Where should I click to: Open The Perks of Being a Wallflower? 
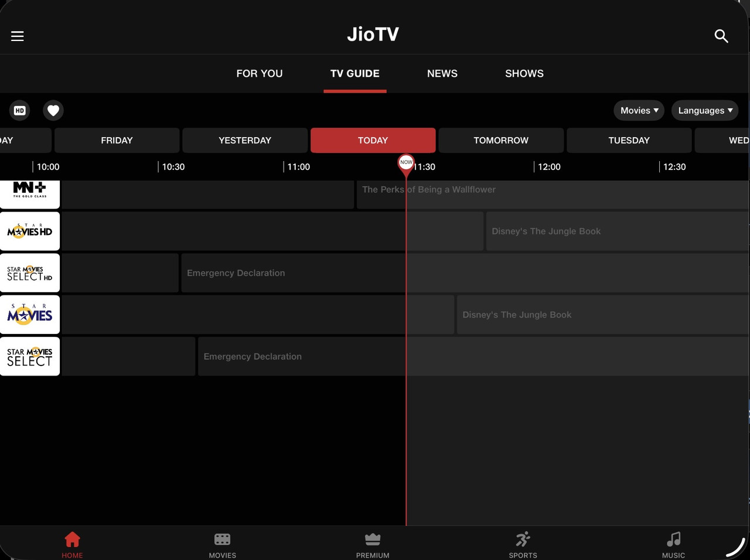click(x=552, y=194)
